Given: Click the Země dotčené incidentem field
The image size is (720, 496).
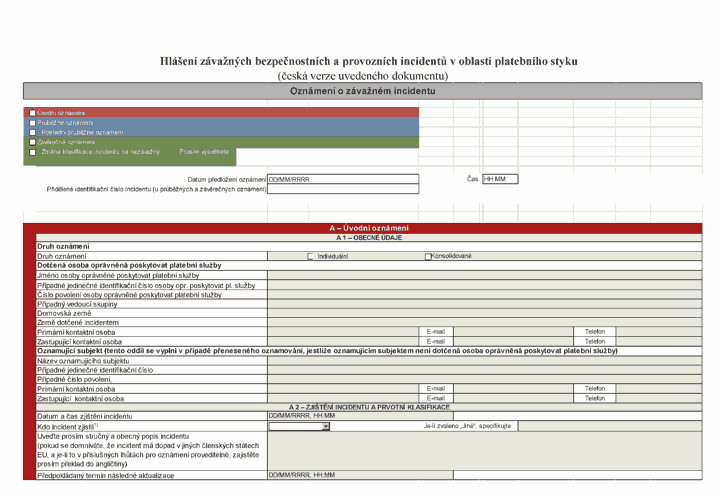Looking at the screenshot, I should (x=484, y=322).
